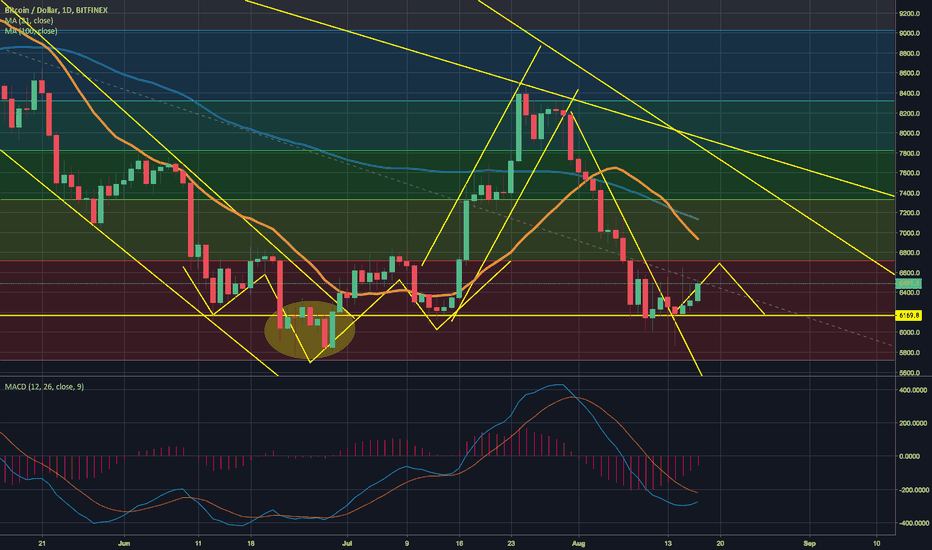Click the 7000.0 price axis label
The height and width of the screenshot is (550, 932).
[x=909, y=233]
